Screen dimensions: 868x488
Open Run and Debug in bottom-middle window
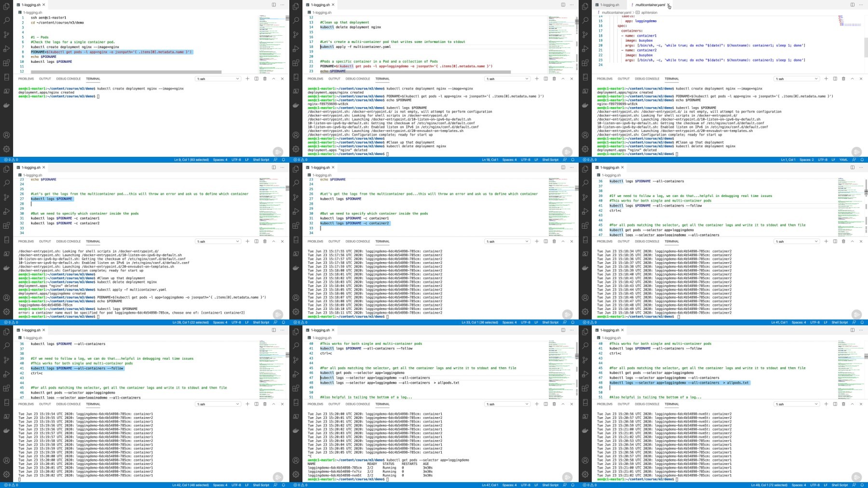pyautogui.click(x=296, y=374)
